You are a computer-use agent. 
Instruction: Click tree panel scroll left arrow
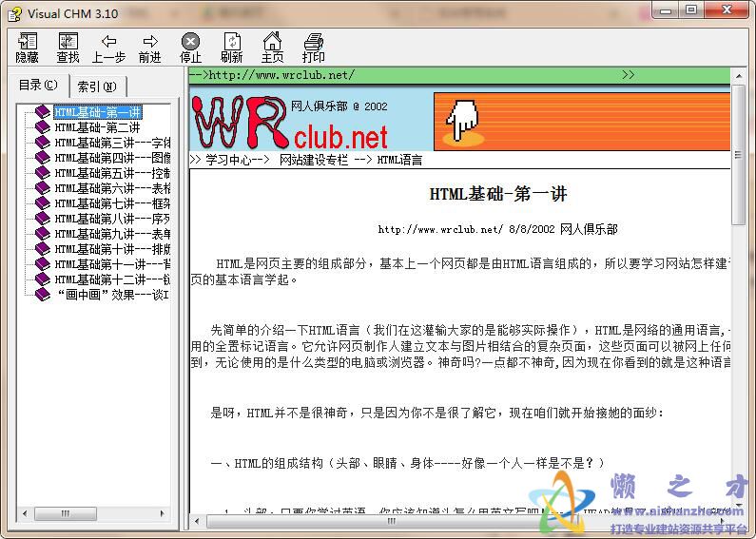[x=25, y=513]
